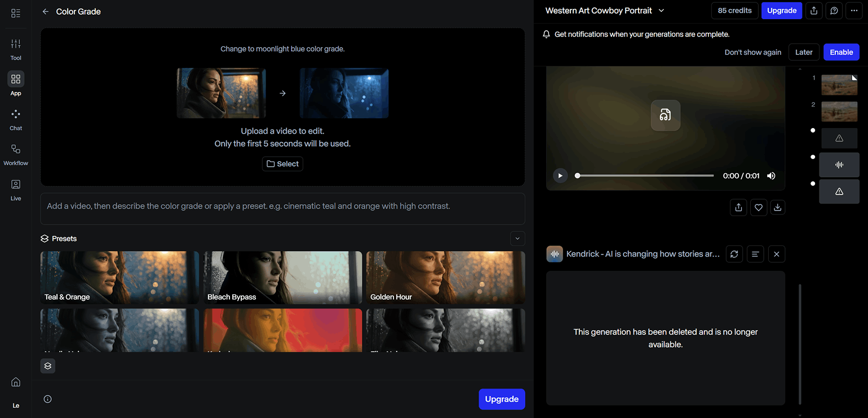Favorite the generation with heart icon
The image size is (868, 418).
(x=758, y=208)
